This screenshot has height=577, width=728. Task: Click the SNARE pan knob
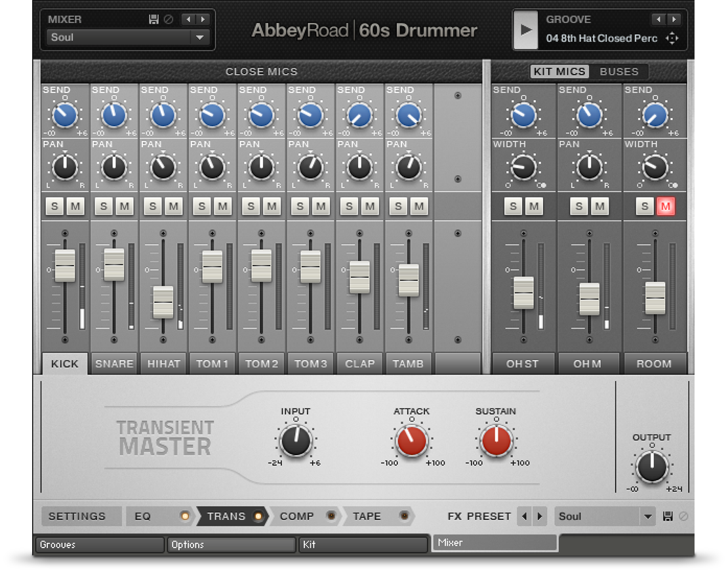tap(114, 168)
